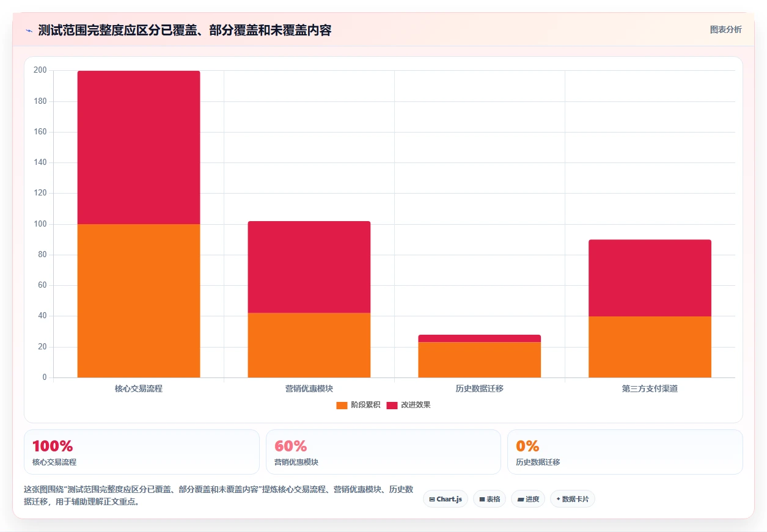Image resolution: width=767 pixels, height=532 pixels.
Task: Click the description paragraph below the cards
Action: (x=219, y=495)
